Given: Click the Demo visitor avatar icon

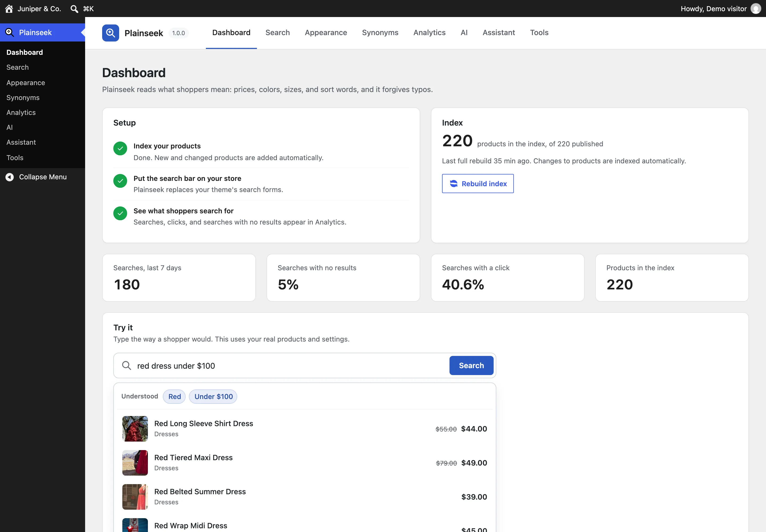Looking at the screenshot, I should (x=756, y=9).
